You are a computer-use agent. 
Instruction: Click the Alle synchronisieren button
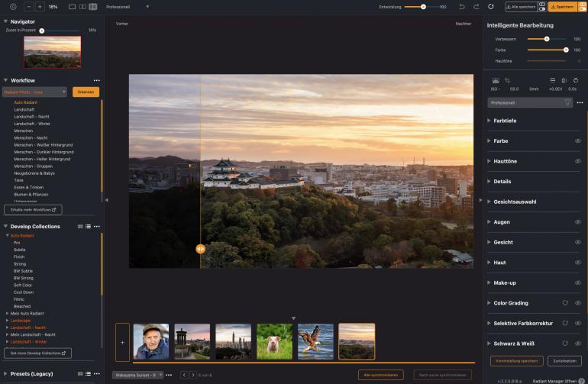tap(380, 375)
